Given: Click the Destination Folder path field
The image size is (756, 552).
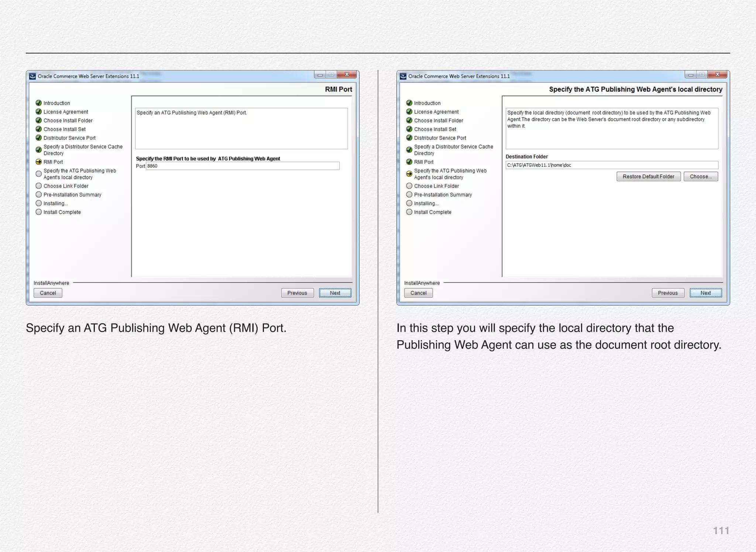Looking at the screenshot, I should [611, 165].
